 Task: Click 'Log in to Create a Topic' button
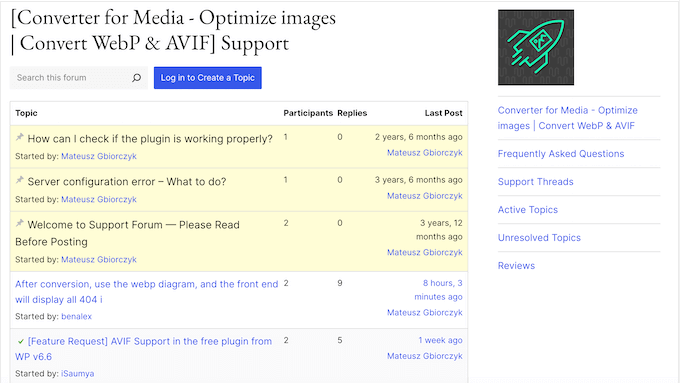pos(208,78)
